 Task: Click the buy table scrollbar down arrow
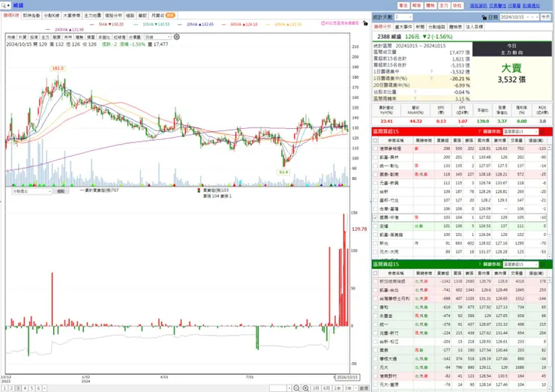pyautogui.click(x=549, y=256)
